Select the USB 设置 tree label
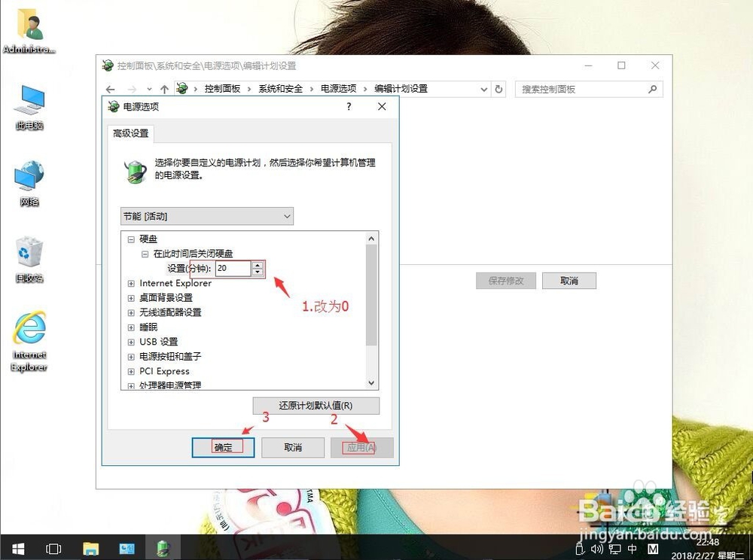This screenshot has height=560, width=753. point(158,342)
